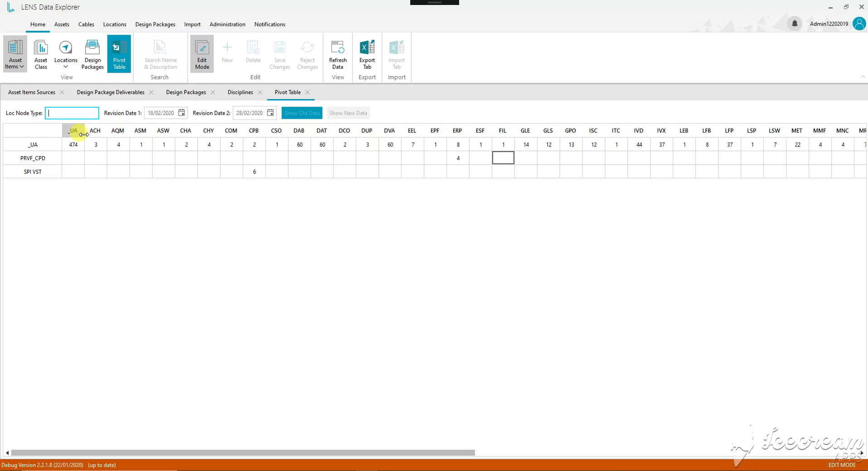Select the PRVF_CPD row header
Viewport: 868px width, 471px height.
[33, 159]
